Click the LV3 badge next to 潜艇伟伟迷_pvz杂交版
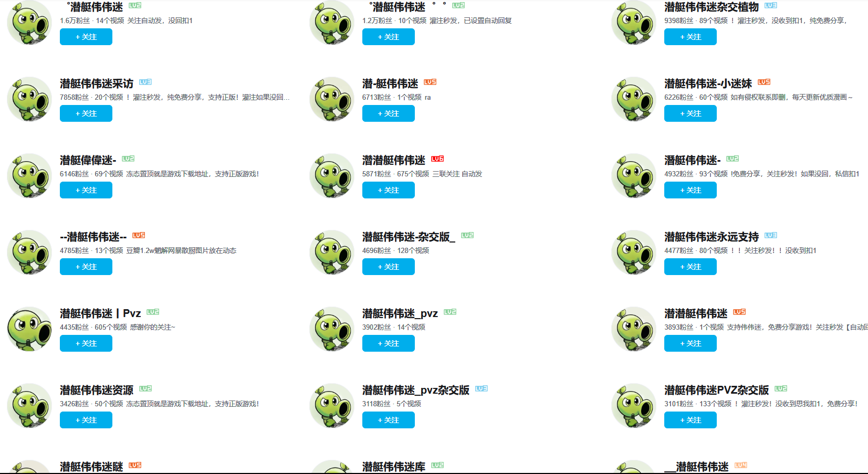 pos(482,388)
